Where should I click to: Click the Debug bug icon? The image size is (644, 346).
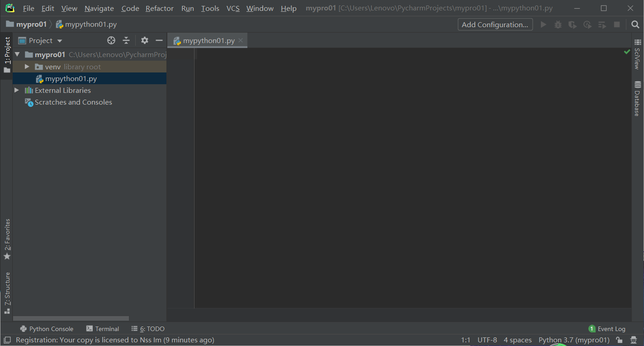[x=558, y=24]
